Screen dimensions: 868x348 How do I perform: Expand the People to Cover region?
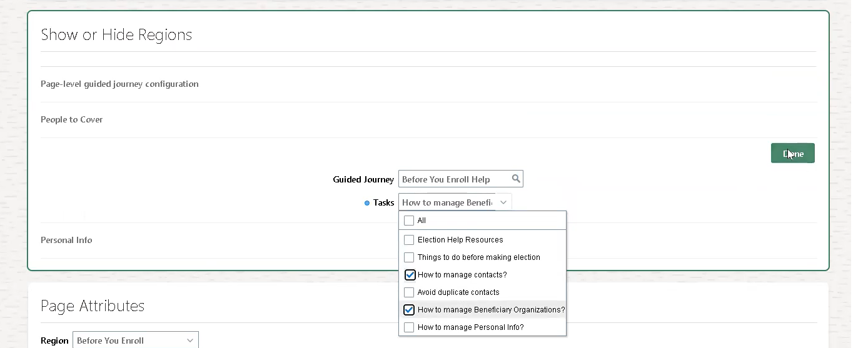coord(72,119)
